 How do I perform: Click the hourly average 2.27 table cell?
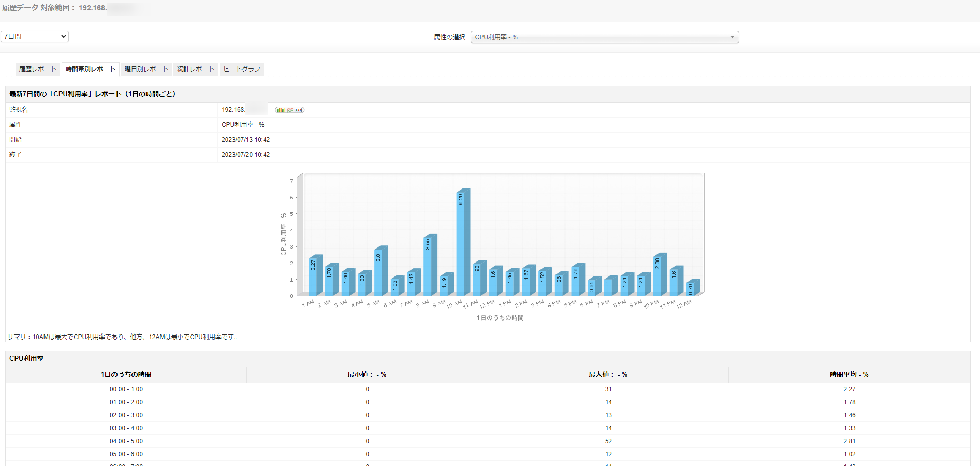(x=850, y=389)
